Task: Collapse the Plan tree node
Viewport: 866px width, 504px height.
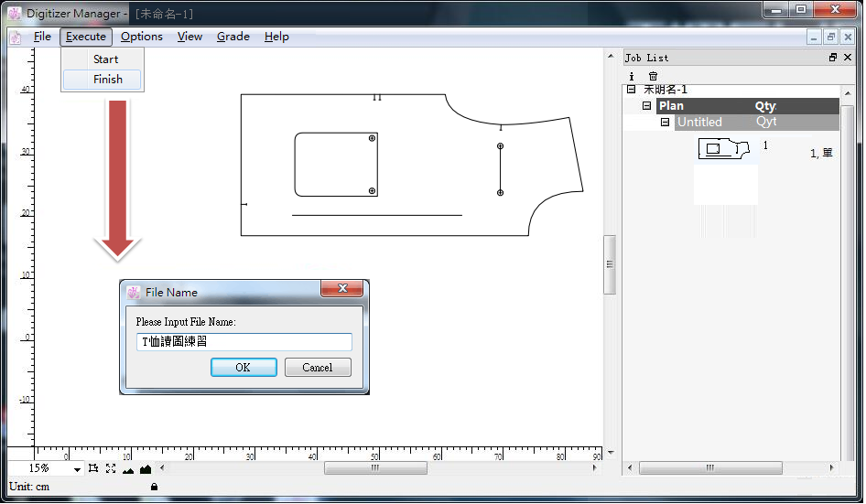Action: pos(647,106)
